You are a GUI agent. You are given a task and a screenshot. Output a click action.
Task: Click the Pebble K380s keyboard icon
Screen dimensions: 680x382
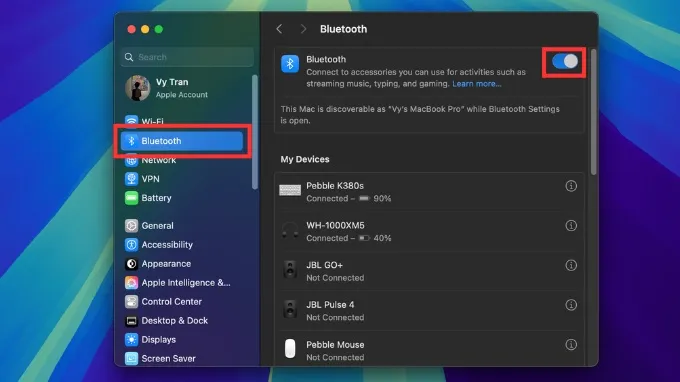tap(290, 190)
